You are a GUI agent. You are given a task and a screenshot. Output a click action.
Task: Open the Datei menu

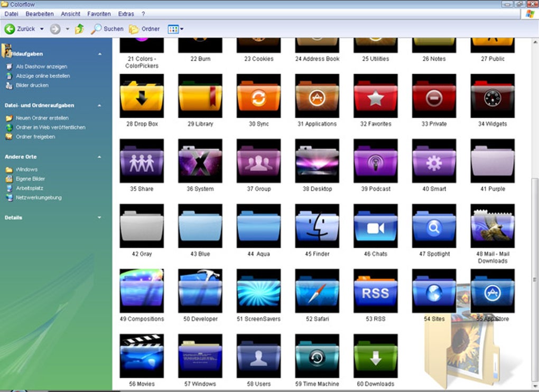(x=11, y=14)
